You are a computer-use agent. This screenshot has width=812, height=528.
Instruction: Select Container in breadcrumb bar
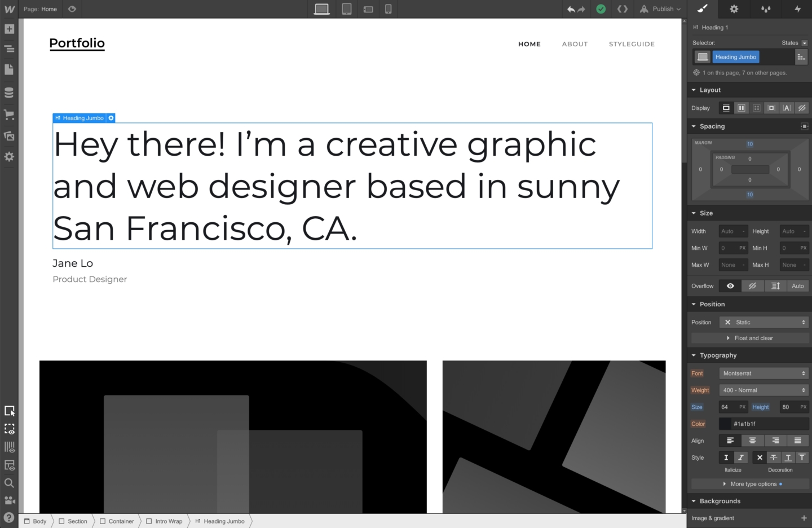[x=117, y=521]
